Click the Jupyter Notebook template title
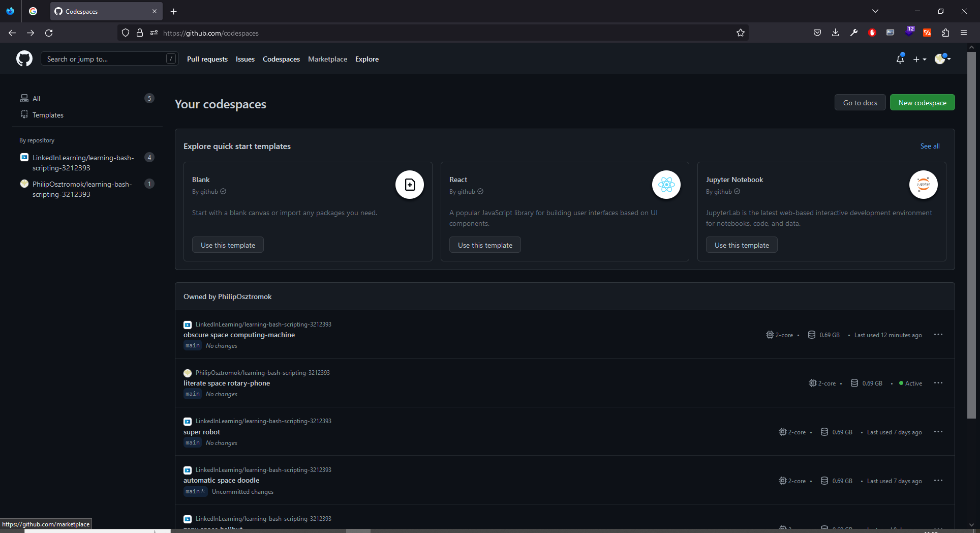Viewport: 980px width, 533px height. pos(734,180)
